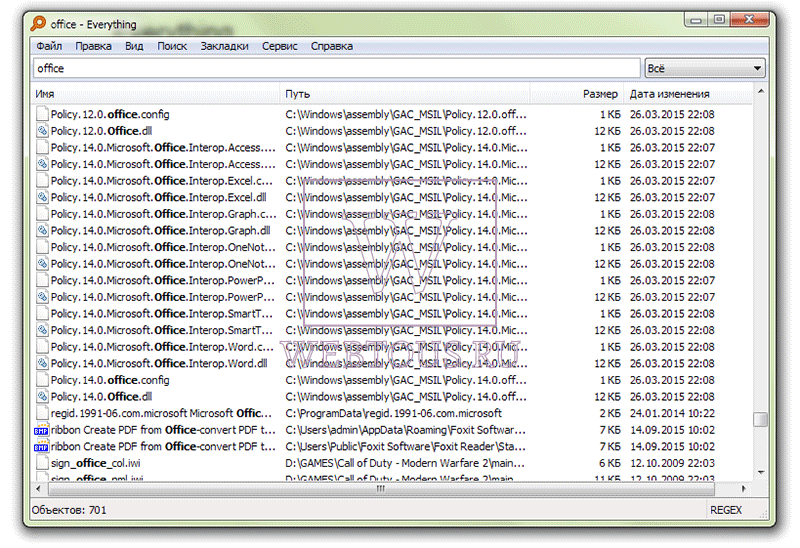Open the Сервис menu

[280, 46]
